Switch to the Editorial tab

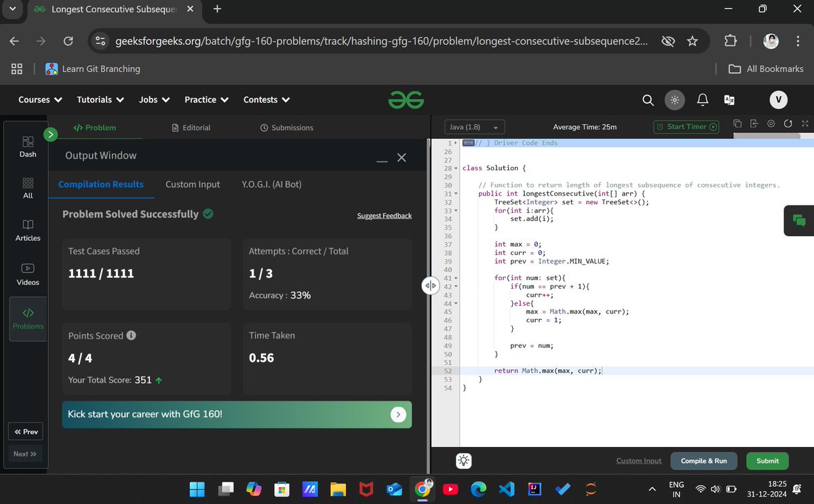coord(191,128)
